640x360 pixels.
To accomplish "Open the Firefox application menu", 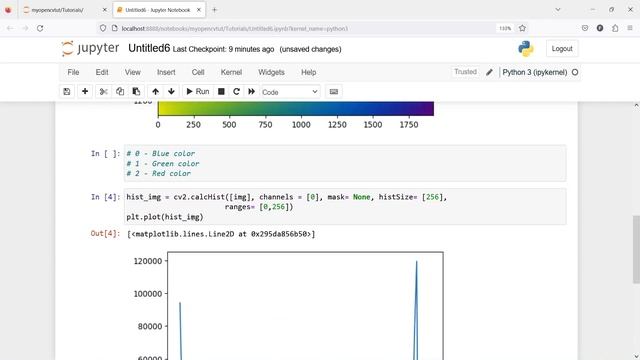I will tap(630, 28).
